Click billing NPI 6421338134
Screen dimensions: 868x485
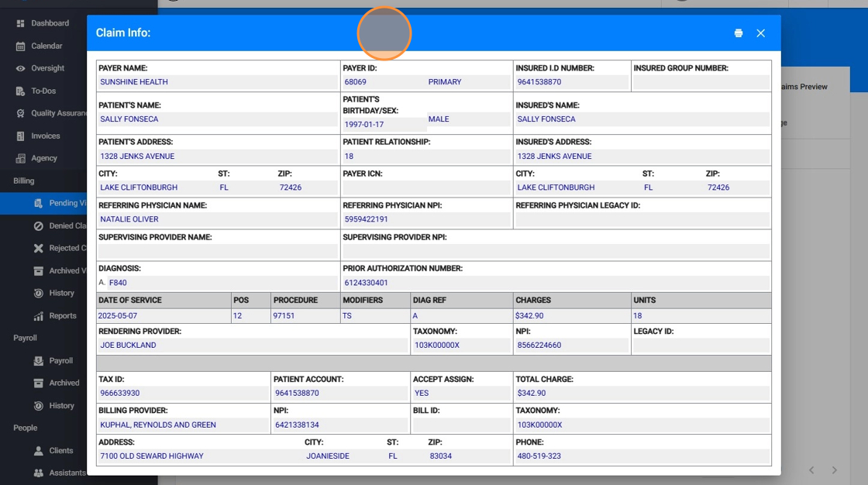[297, 425]
